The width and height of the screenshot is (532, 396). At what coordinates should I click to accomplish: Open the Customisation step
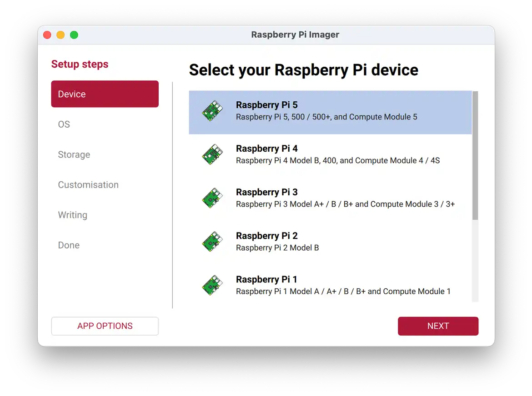pyautogui.click(x=88, y=185)
